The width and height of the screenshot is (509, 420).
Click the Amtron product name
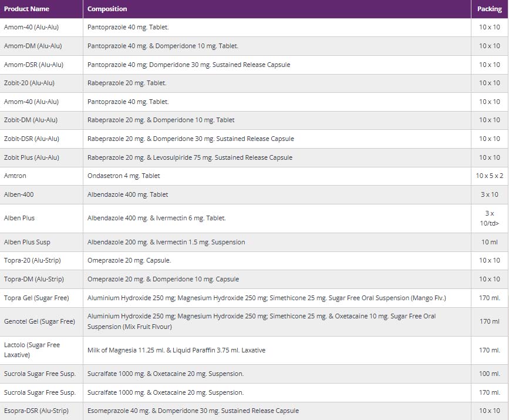tap(15, 176)
